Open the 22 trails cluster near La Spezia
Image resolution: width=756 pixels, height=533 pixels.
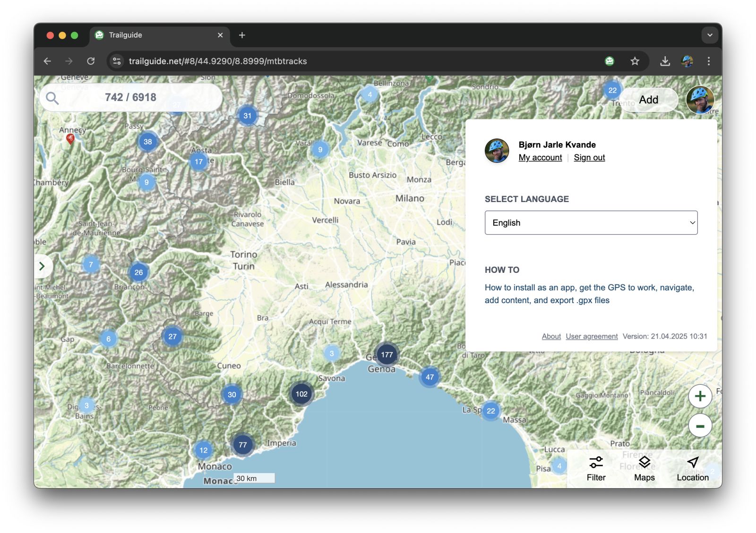click(491, 411)
